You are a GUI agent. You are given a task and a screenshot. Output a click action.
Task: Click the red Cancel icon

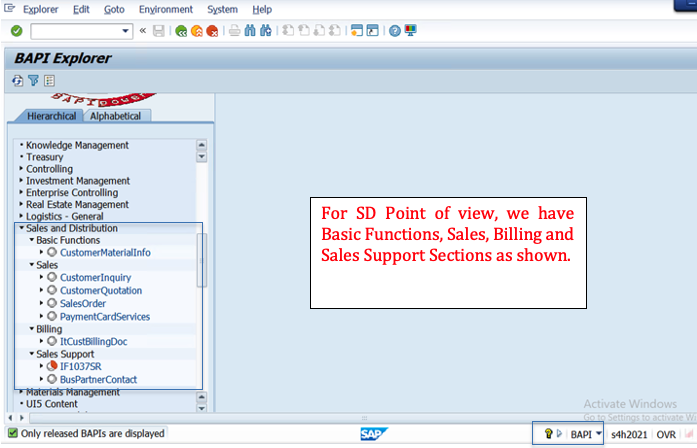tap(212, 31)
